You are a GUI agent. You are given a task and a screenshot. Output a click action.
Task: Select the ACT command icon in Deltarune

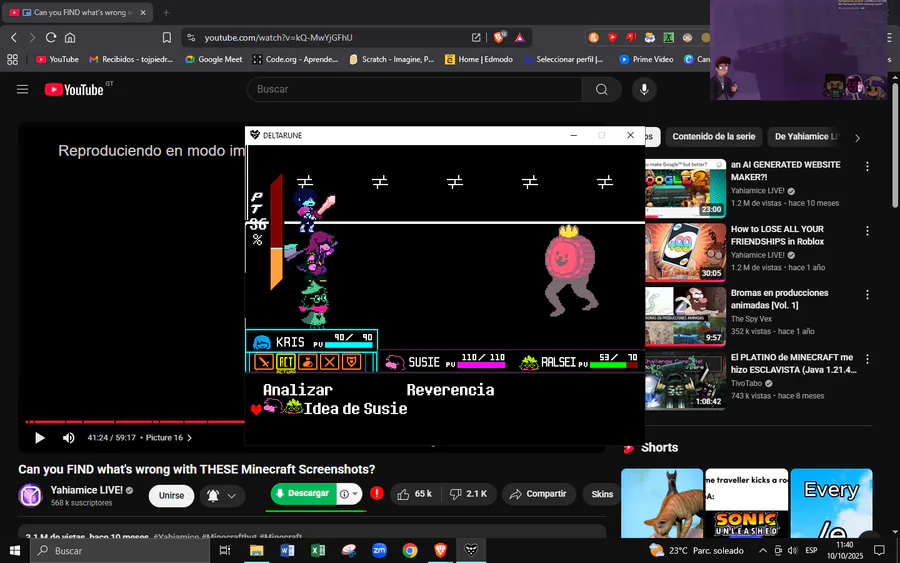click(286, 362)
